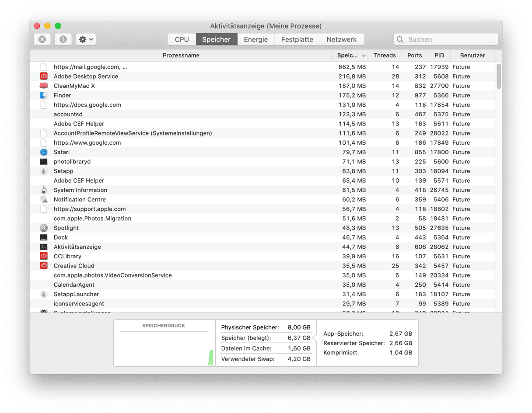Click the Spotlight magnifier icon

pos(44,228)
